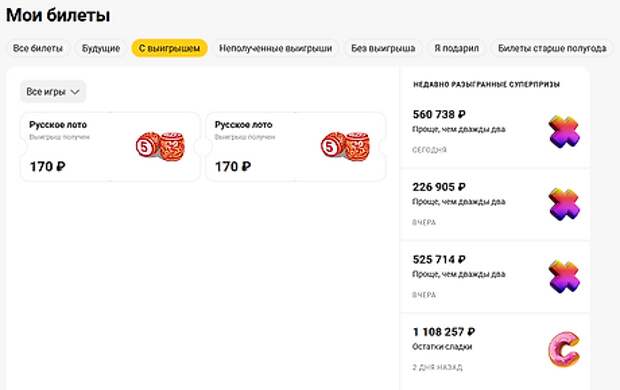Switch to the Будущие tab

101,48
